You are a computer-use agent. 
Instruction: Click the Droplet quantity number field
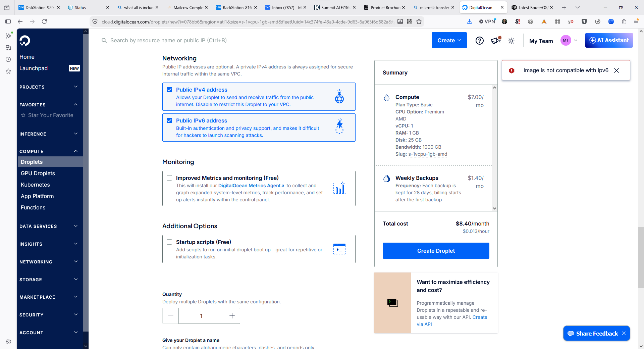201,316
